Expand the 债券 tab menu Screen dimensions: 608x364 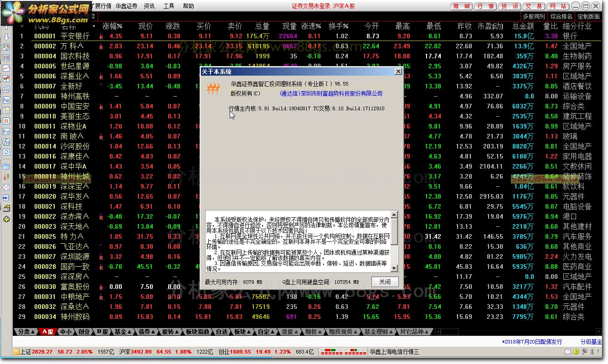point(146,332)
